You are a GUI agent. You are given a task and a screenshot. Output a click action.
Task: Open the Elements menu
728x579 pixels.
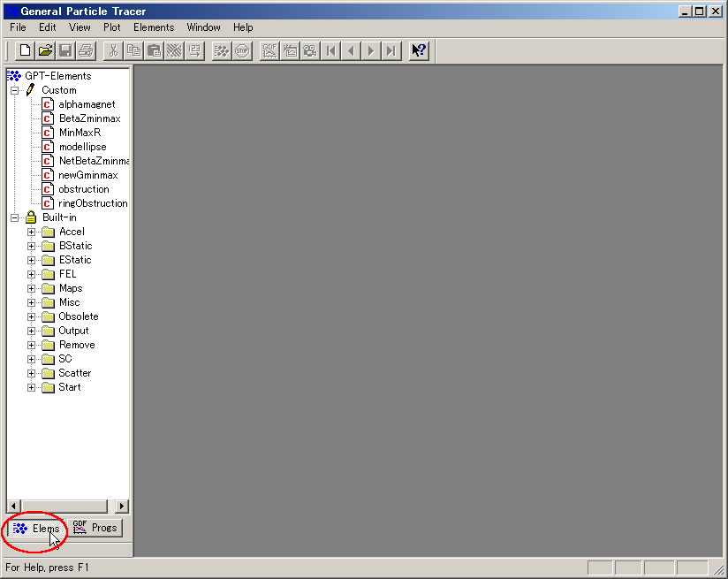154,27
